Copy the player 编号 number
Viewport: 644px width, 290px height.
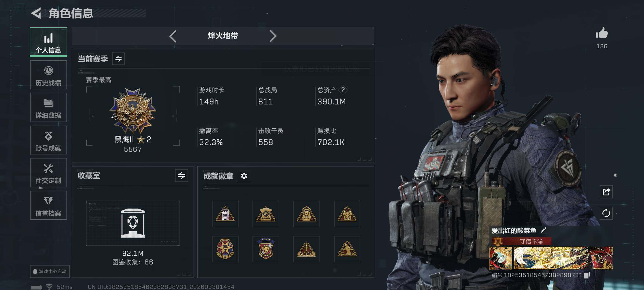(x=587, y=275)
